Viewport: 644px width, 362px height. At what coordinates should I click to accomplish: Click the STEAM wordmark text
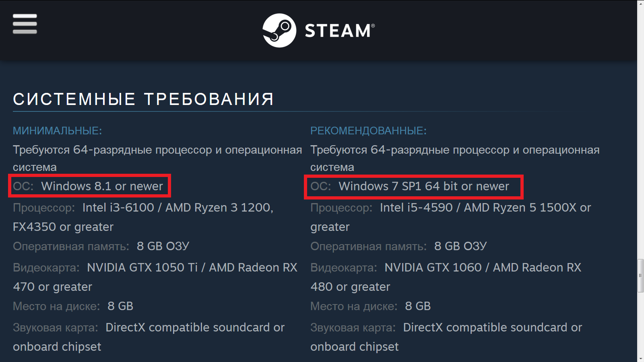(339, 31)
